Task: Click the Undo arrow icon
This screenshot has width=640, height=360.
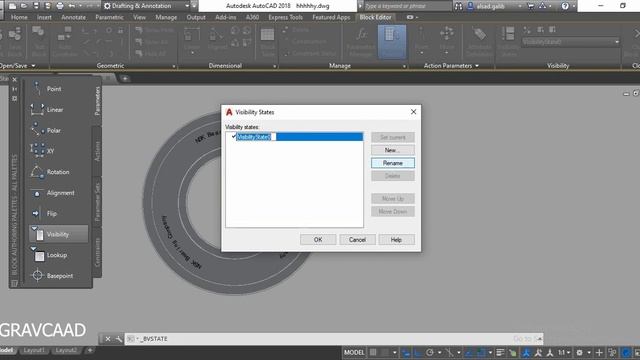Action: [x=72, y=6]
